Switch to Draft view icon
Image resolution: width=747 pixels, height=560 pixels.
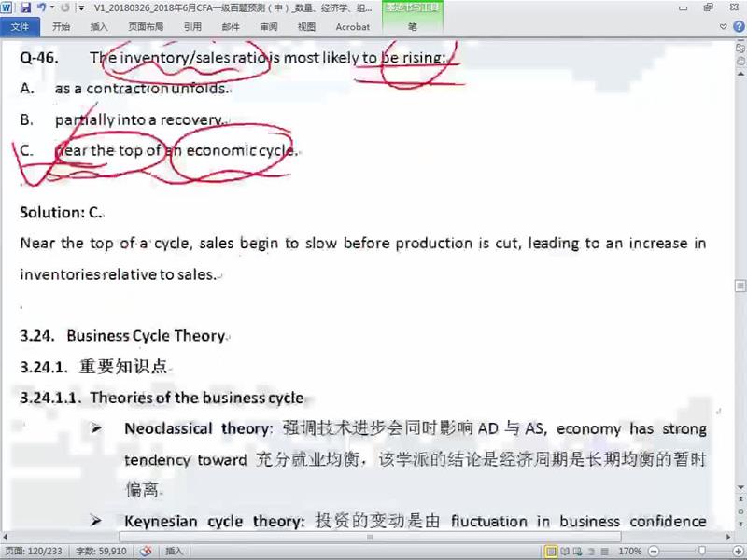pyautogui.click(x=604, y=552)
